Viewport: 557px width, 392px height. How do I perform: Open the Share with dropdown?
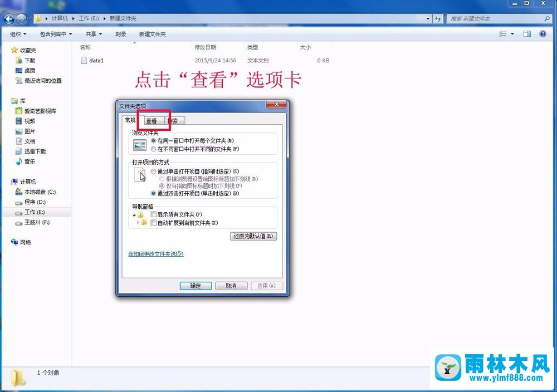(94, 34)
